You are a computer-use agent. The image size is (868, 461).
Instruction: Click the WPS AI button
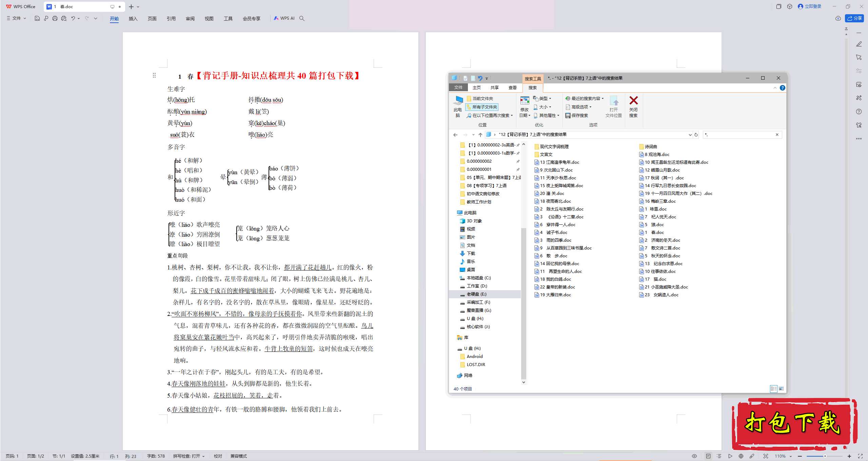(x=284, y=18)
